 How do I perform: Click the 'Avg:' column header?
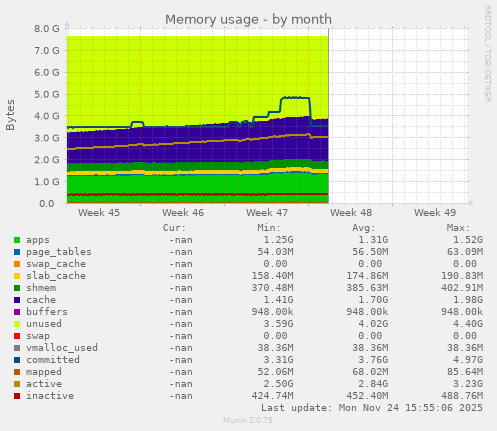click(364, 228)
